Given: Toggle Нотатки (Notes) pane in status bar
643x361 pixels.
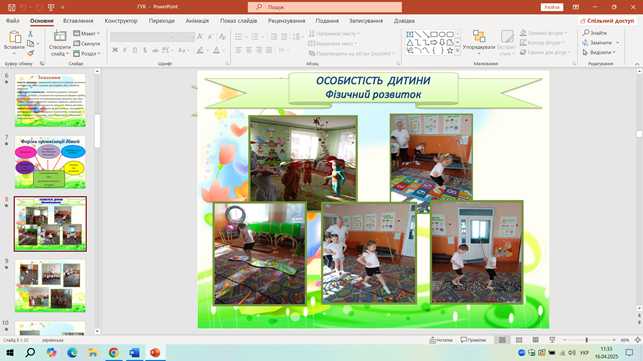Looking at the screenshot, I should click(441, 340).
